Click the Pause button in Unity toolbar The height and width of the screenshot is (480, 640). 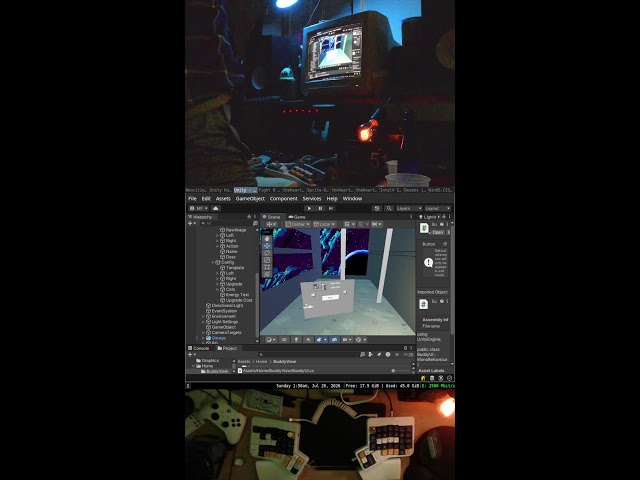320,208
